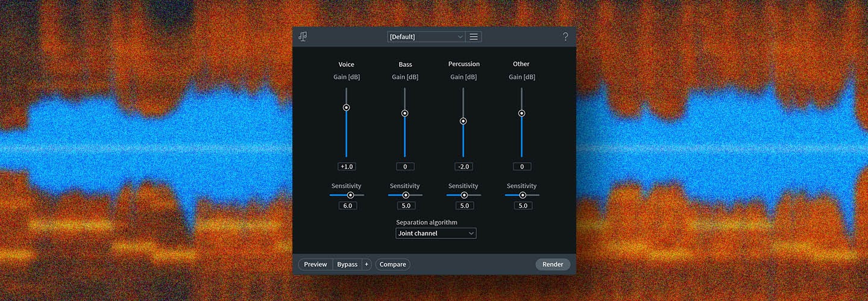Click the Other sensitivity slider handle
868x301 pixels.
tap(523, 195)
